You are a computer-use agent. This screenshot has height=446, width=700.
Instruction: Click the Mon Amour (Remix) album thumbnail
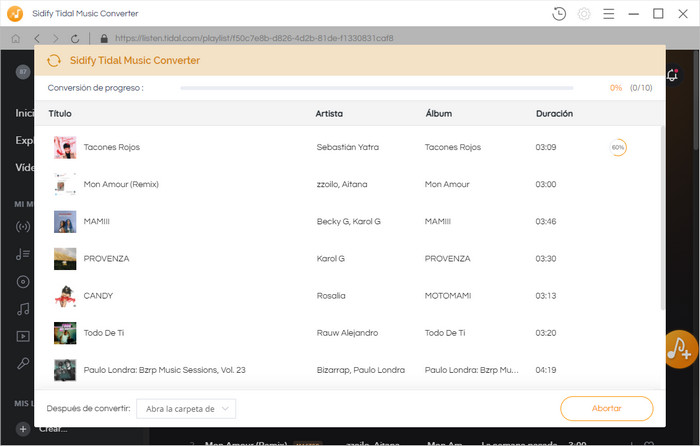[65, 184]
